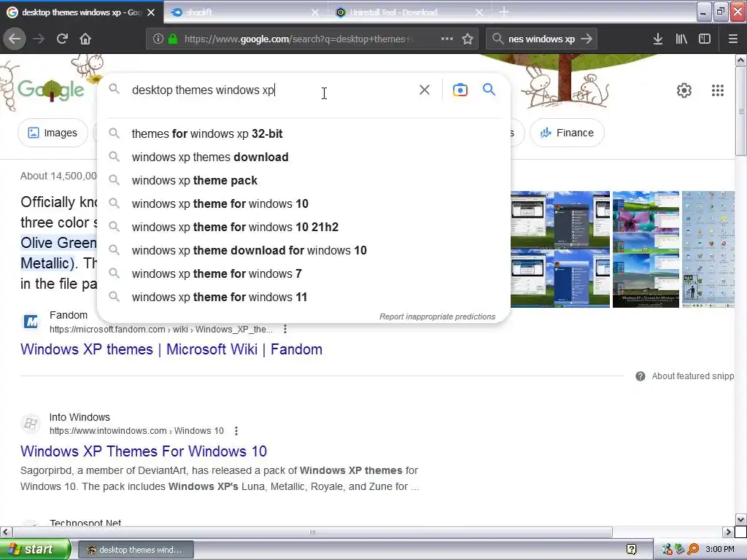The width and height of the screenshot is (747, 560).
Task: Click the green padlock security icon
Action: click(x=173, y=39)
